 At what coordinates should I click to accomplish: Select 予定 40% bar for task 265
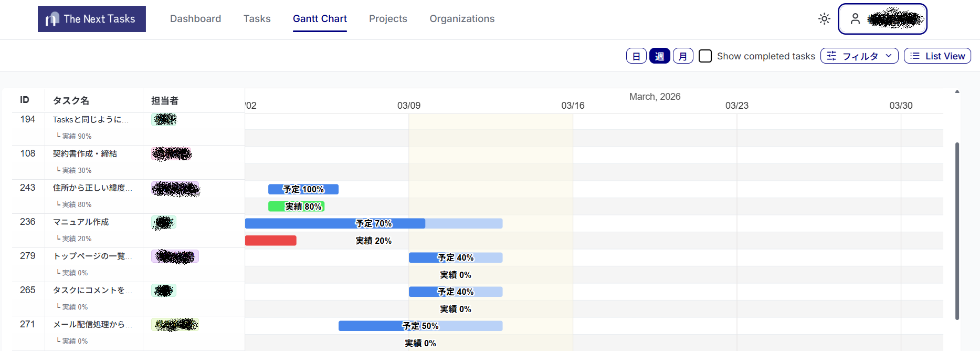coord(456,292)
